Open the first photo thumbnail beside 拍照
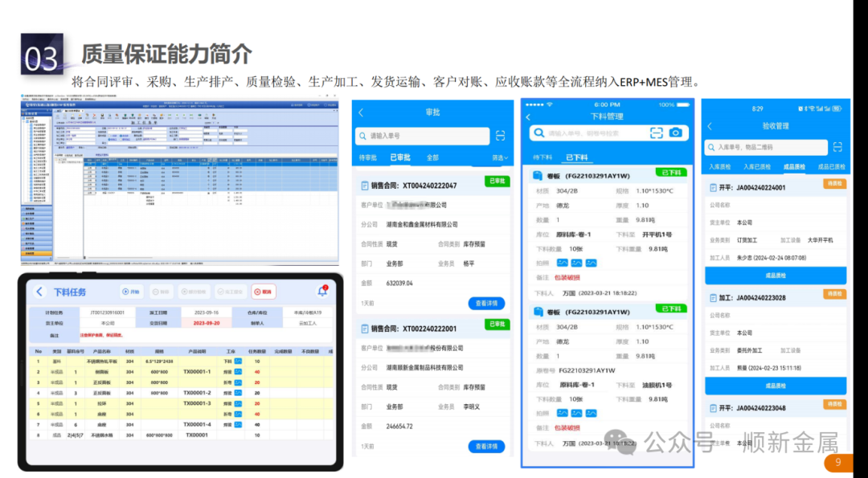The width and height of the screenshot is (868, 478). pos(563,263)
